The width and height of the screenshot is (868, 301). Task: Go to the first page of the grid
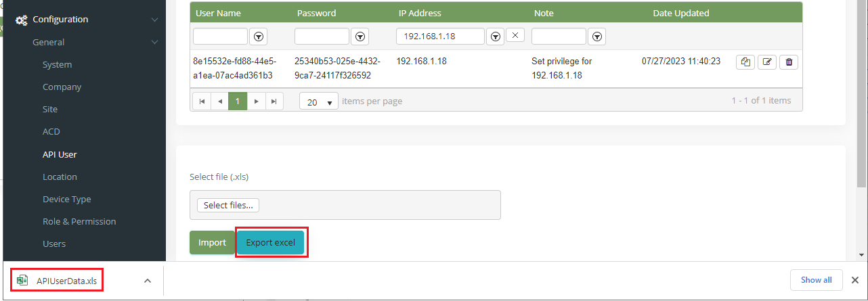coord(202,101)
